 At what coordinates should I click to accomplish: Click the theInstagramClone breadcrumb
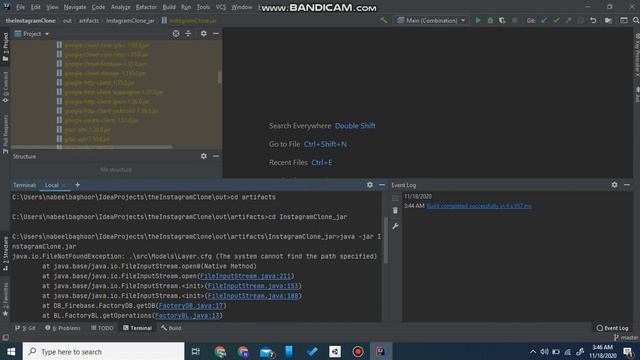pos(31,20)
